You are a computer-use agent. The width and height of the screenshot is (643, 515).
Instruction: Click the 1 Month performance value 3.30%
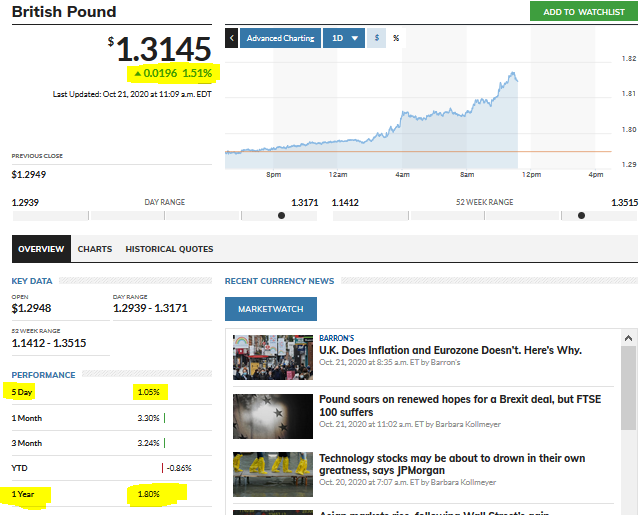(x=148, y=418)
